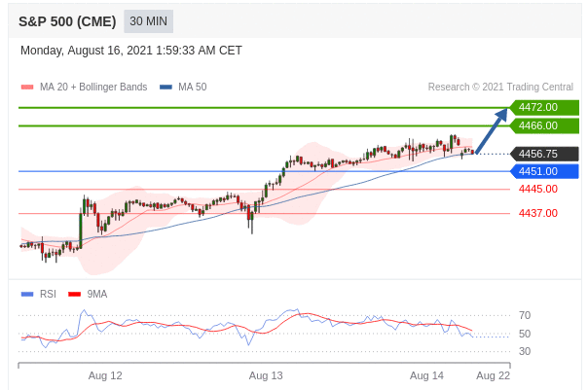This screenshot has width=588, height=390.
Task: Select the 4472.00 green resistance price tag
Action: click(543, 107)
